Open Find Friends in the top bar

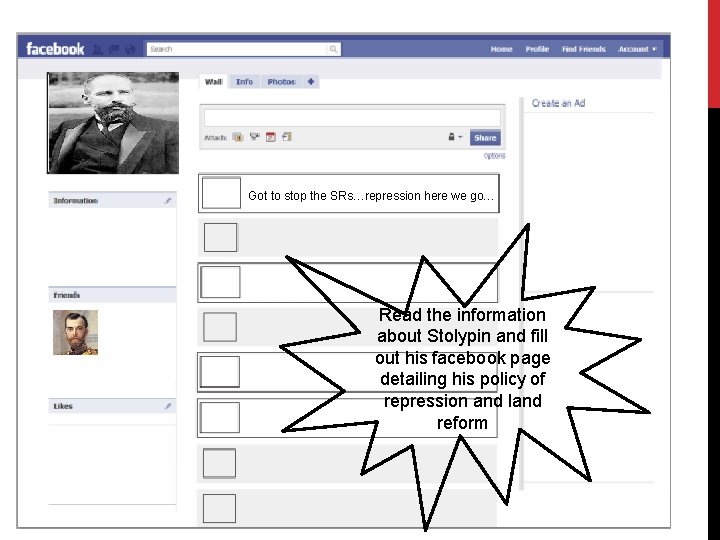(584, 49)
